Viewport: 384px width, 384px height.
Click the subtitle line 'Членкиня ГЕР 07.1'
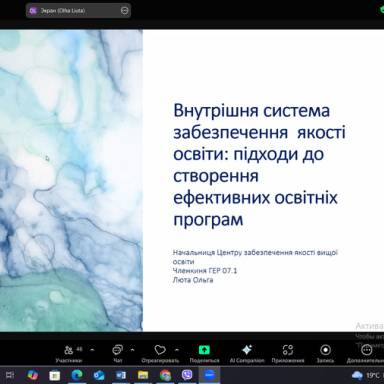click(x=205, y=270)
